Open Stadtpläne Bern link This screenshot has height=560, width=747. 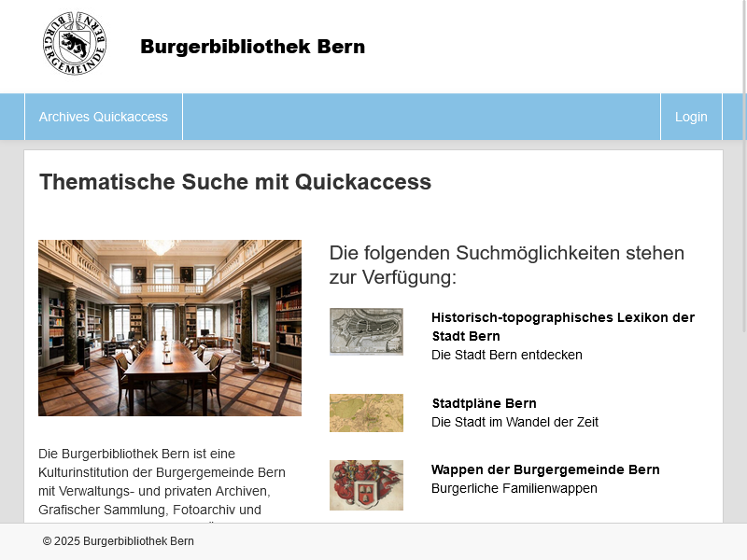click(483, 403)
